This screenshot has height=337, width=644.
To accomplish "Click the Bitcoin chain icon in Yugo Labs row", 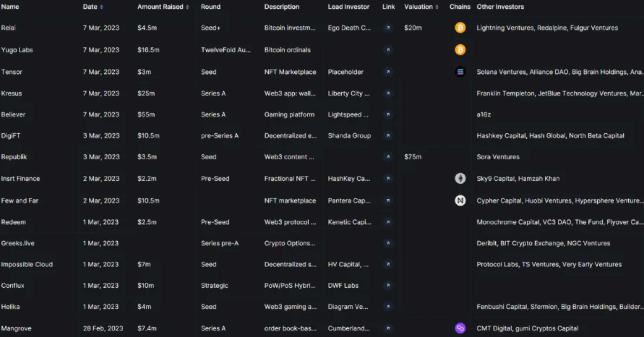I will (x=460, y=50).
